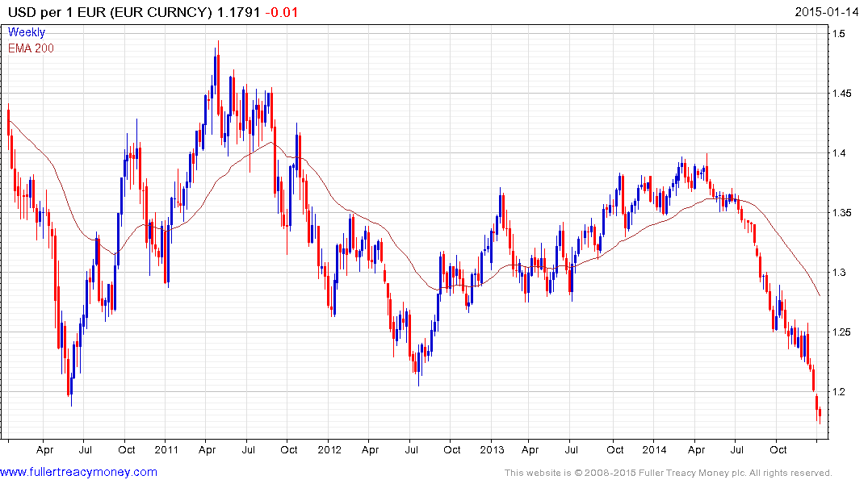The image size is (868, 484).
Task: Click the 1.2 y-axis label
Action: click(x=839, y=391)
